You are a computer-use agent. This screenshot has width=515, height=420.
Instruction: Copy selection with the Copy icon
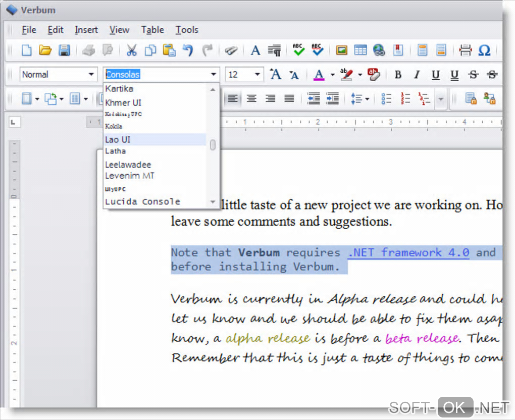pos(150,50)
